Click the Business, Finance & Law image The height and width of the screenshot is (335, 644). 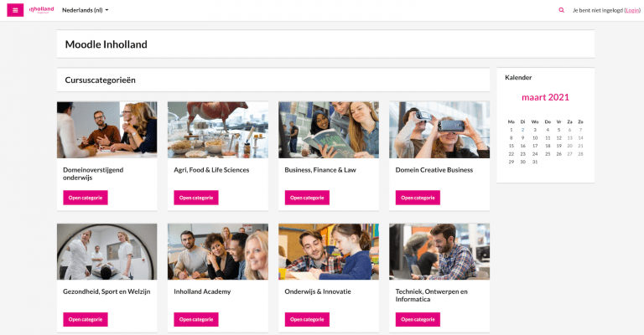329,130
